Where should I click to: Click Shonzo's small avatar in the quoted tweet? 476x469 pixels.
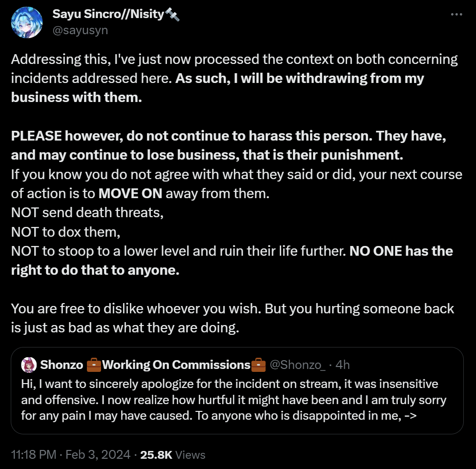click(29, 365)
